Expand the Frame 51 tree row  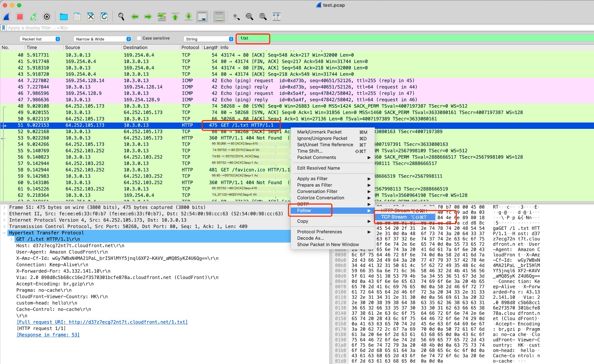[4, 207]
